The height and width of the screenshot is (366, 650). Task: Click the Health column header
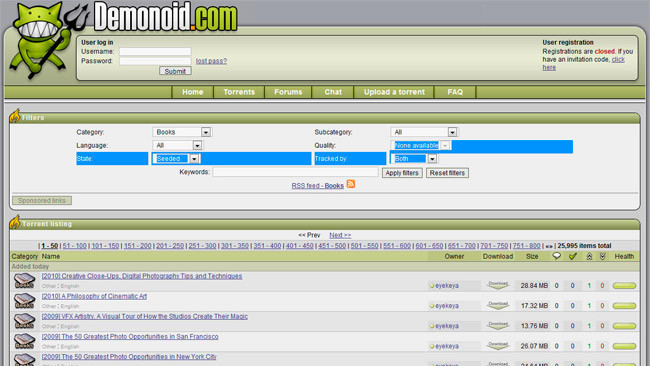[624, 257]
